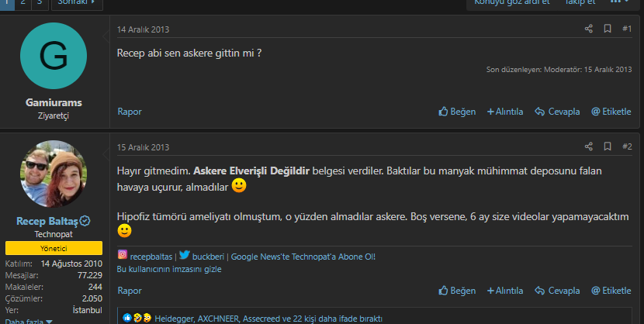Select the 'Ziyaretçi' user title
This screenshot has width=644, height=324.
[54, 115]
